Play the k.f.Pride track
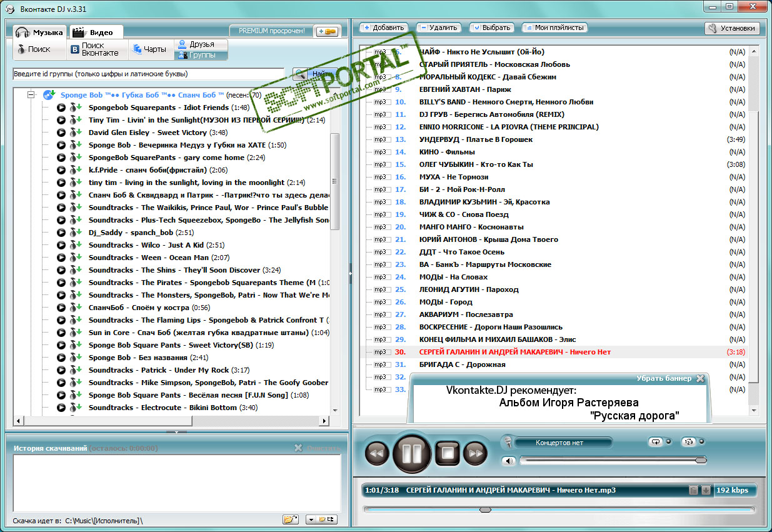Viewport: 772px width, 532px height. point(61,170)
